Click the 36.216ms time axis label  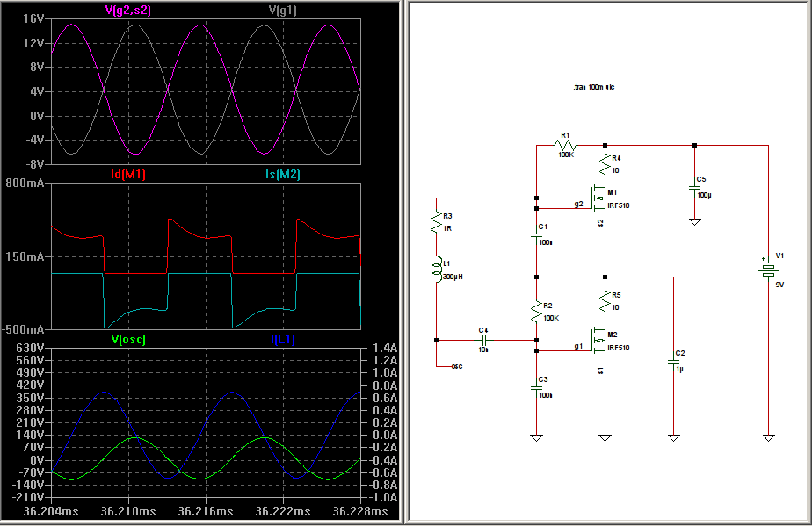coord(206,510)
